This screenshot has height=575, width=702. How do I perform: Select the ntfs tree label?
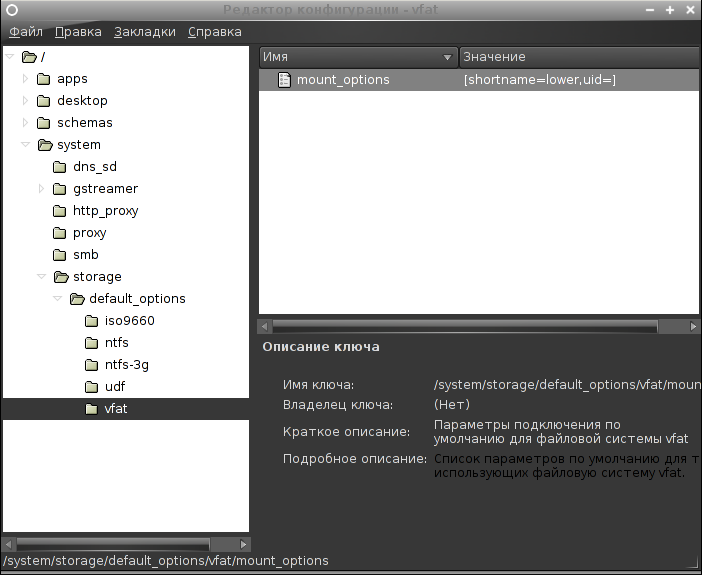click(x=116, y=343)
